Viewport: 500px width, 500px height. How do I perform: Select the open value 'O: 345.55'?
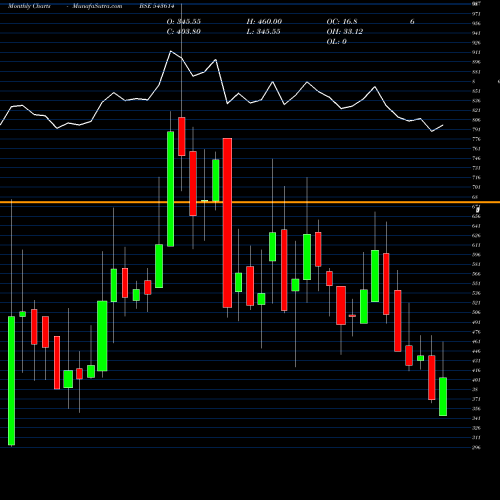pos(184,21)
